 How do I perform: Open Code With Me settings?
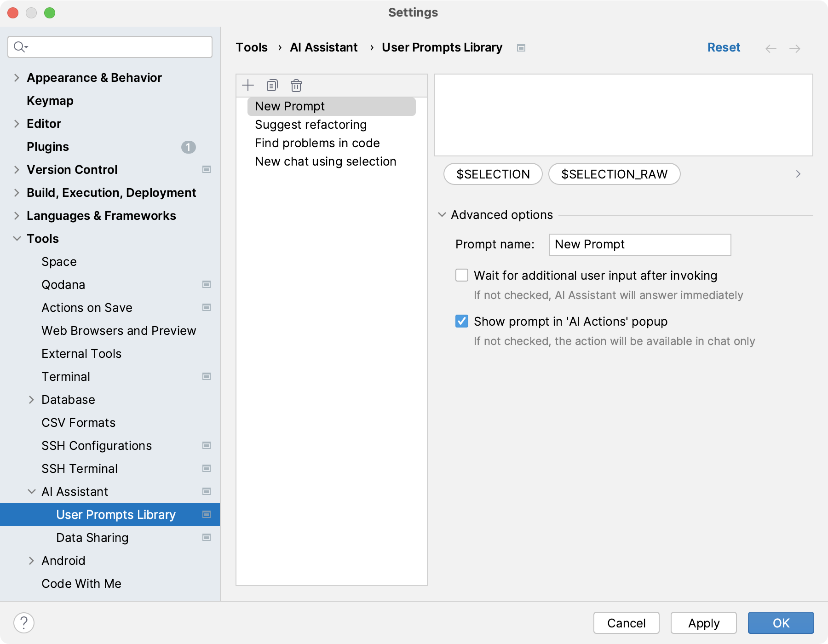81,584
